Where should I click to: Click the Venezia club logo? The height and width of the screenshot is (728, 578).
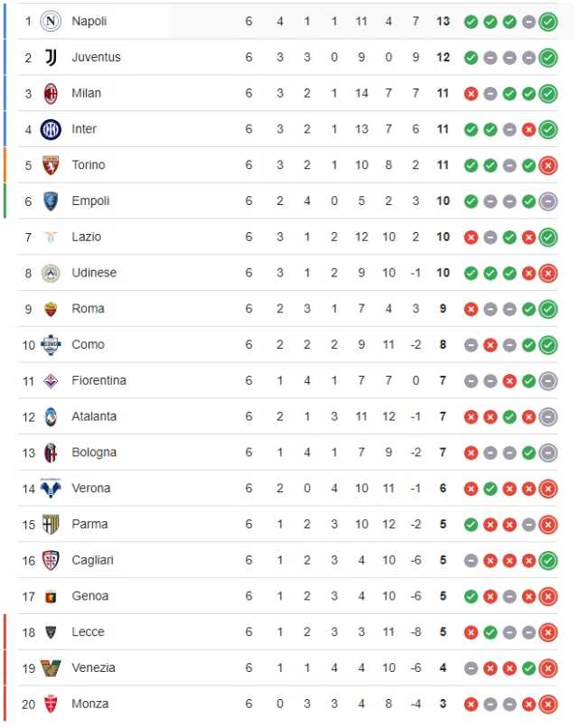51,668
